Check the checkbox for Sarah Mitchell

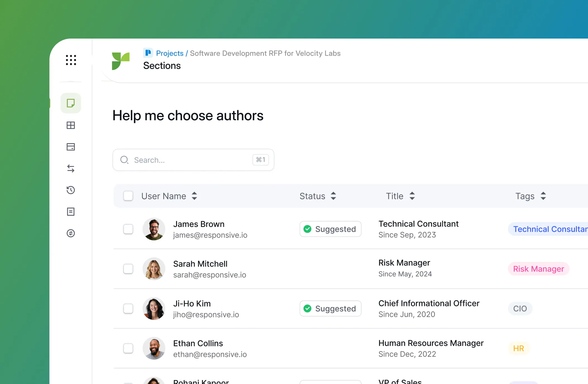[128, 269]
